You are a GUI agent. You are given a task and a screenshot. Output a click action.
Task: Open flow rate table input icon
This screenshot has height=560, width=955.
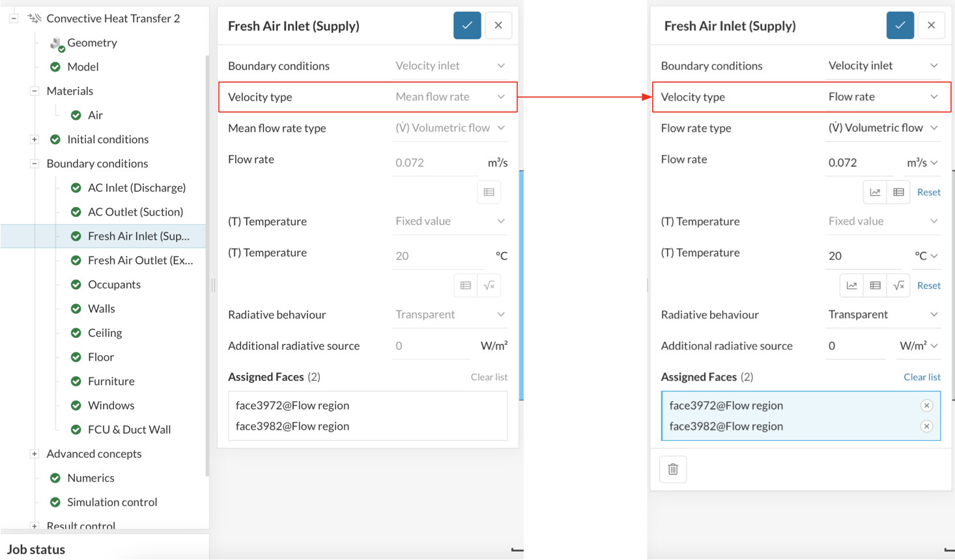tap(898, 192)
